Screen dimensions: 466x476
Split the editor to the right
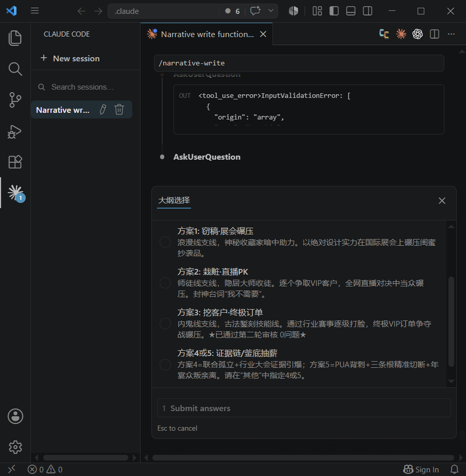point(435,34)
